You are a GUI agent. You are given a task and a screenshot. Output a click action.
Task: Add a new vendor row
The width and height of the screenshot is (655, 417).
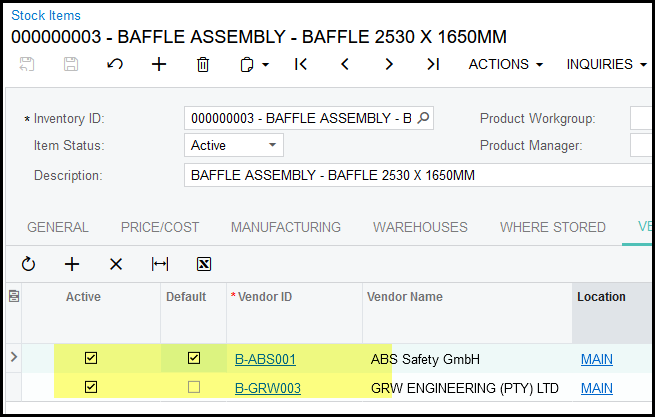tap(72, 264)
